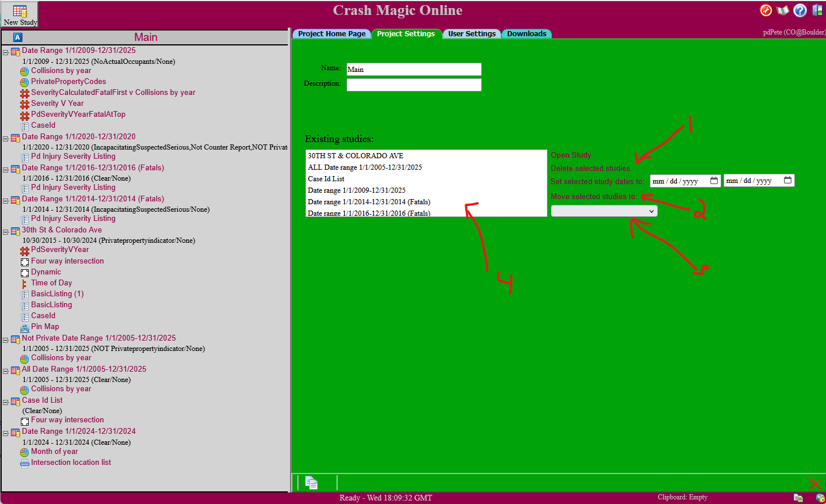This screenshot has height=504, width=826.
Task: Click the exit door logout icon
Action: 817,10
